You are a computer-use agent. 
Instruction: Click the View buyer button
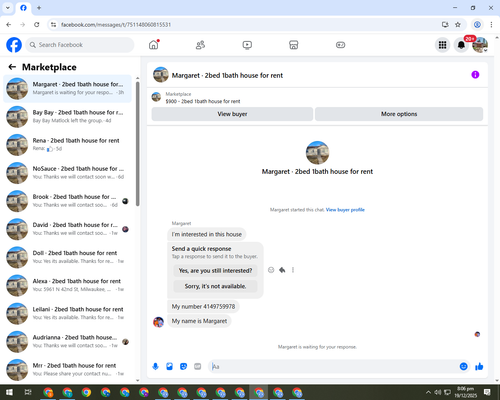232,114
